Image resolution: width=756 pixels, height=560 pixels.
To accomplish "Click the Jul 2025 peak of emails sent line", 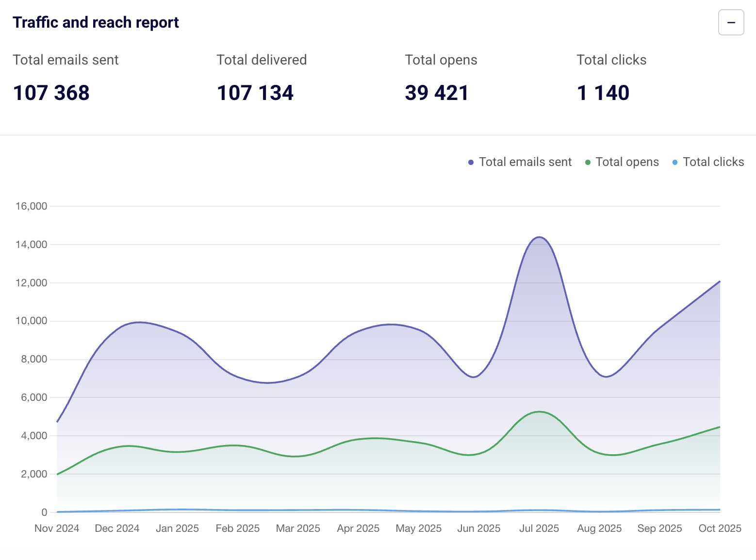I will pyautogui.click(x=539, y=237).
